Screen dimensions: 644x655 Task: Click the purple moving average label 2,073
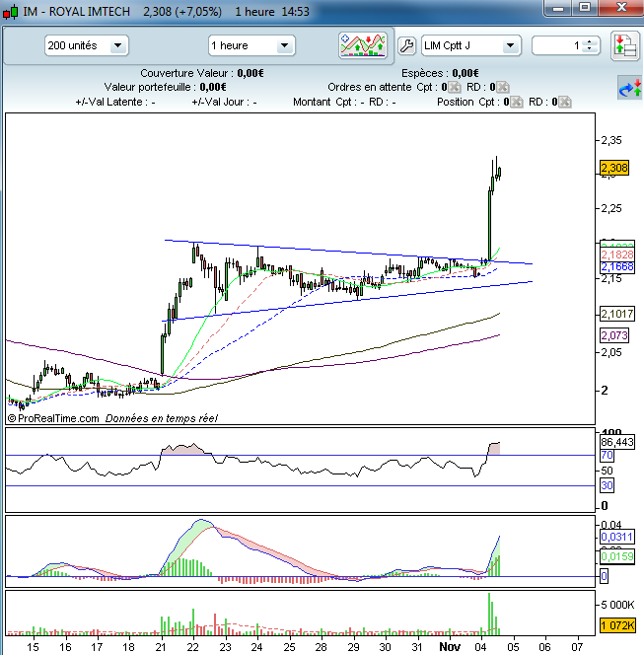tap(614, 335)
